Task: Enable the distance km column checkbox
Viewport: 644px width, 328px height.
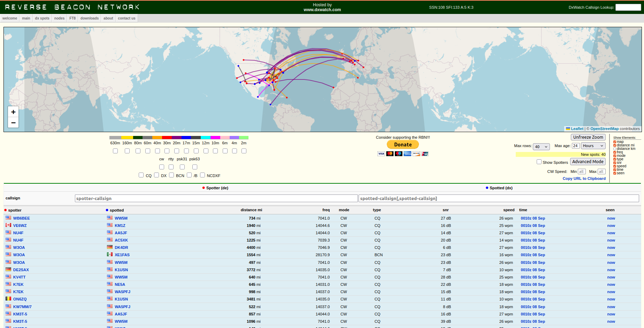Action: 615,149
